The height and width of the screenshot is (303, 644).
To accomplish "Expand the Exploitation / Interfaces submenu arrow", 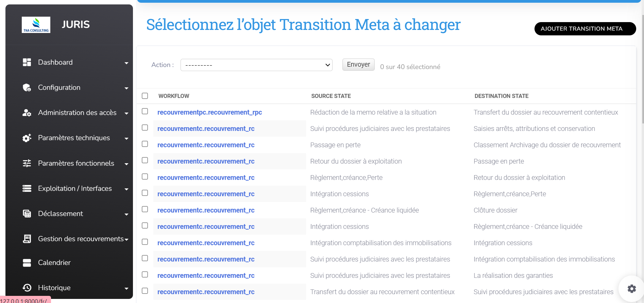I will [x=126, y=189].
